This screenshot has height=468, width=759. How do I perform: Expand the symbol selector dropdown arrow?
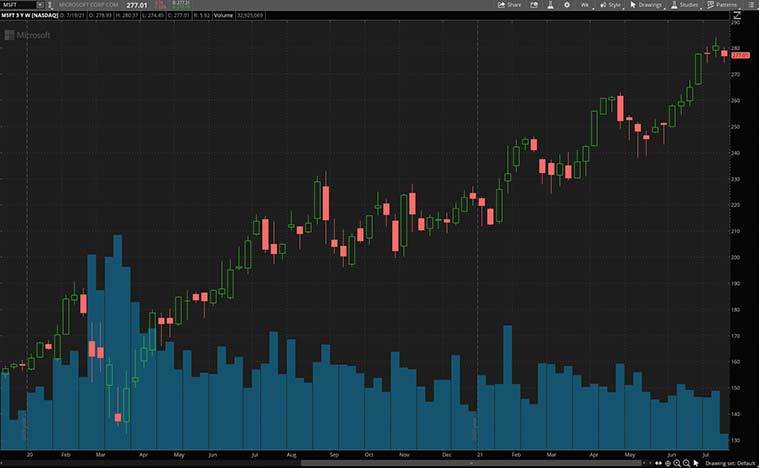pyautogui.click(x=40, y=5)
